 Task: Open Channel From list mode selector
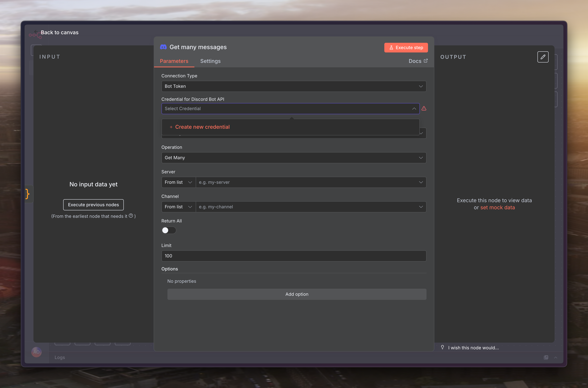tap(178, 207)
